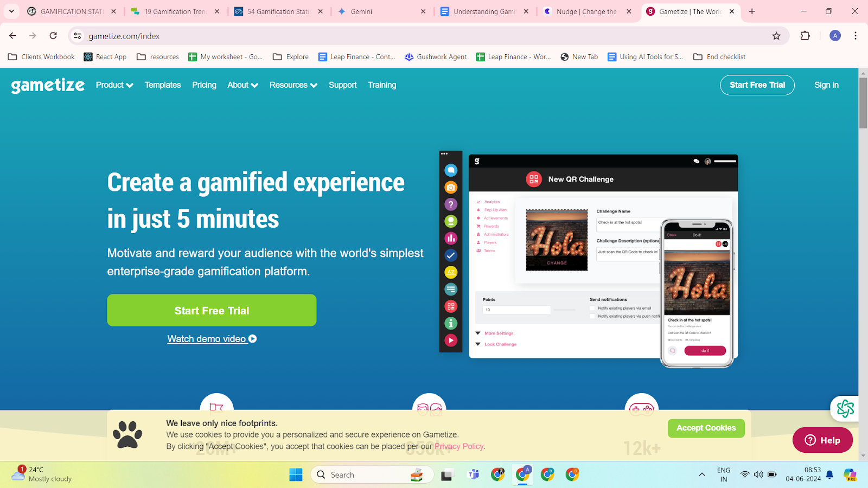The width and height of the screenshot is (868, 488).
Task: Go forward in browser history
Action: point(33,36)
